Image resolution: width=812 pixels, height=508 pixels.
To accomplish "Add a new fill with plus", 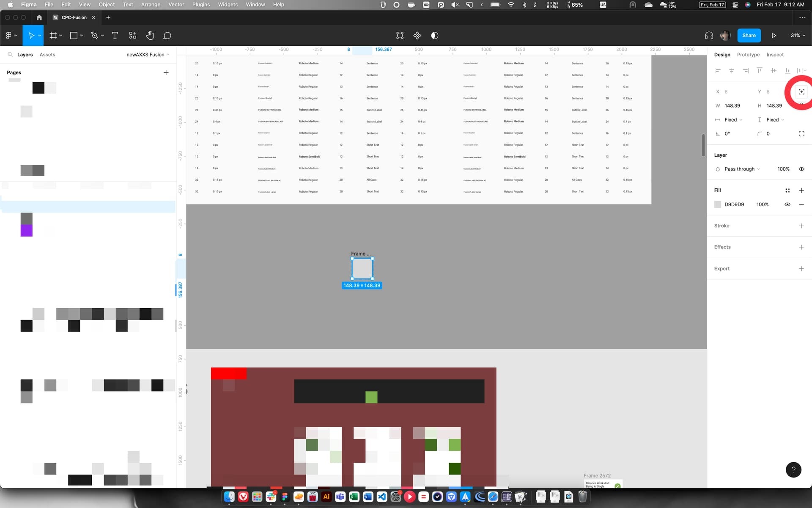I will (x=801, y=190).
